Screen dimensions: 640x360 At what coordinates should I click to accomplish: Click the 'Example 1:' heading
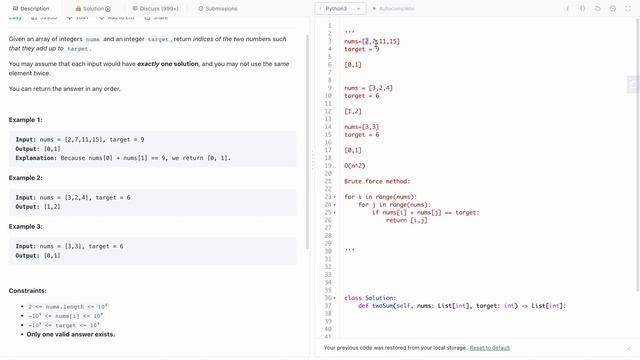click(25, 120)
